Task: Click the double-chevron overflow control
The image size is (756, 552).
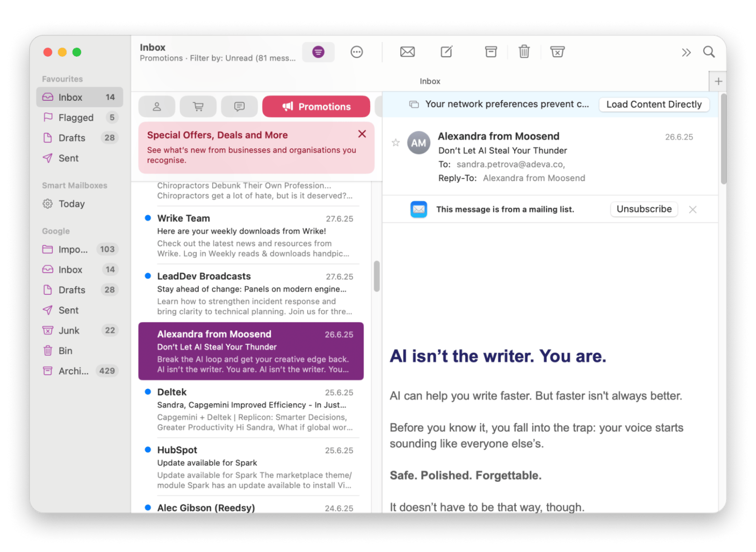Action: 686,52
